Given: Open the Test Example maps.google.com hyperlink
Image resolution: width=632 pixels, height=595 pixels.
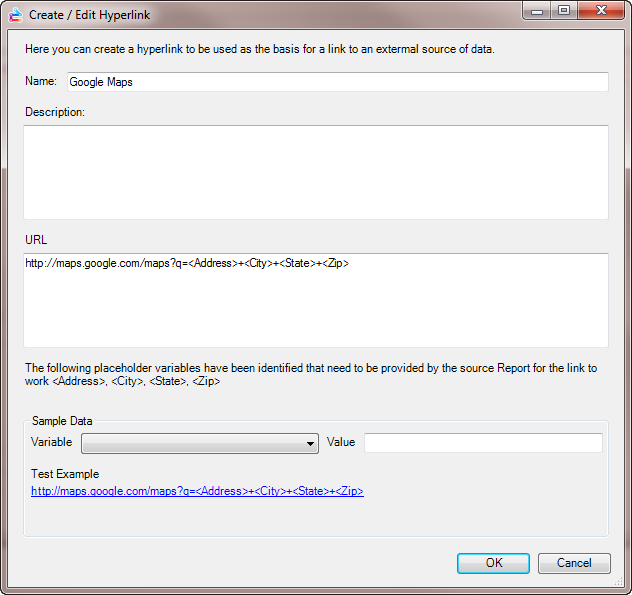Looking at the screenshot, I should 197,492.
